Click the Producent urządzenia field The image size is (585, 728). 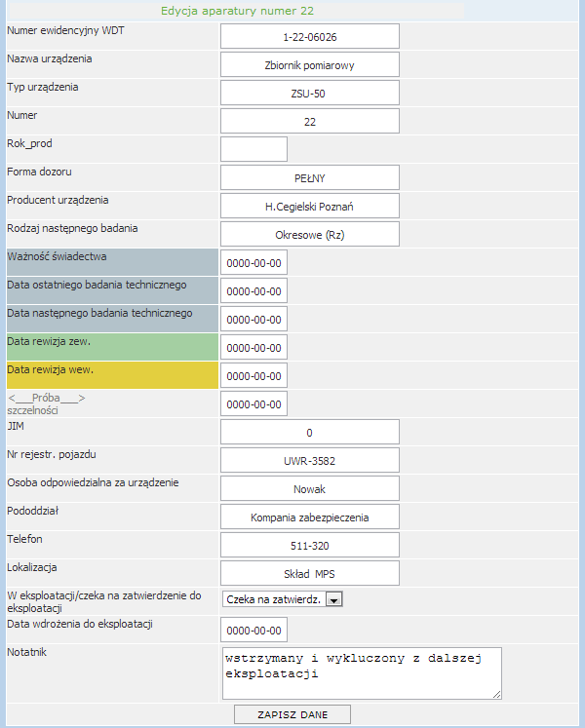tap(309, 206)
